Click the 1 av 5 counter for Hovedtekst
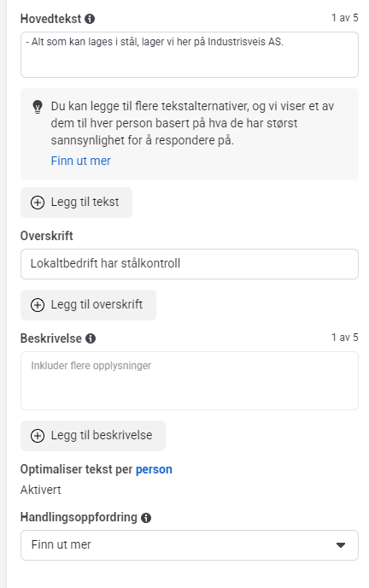Screen dimensions: 369x588 pyautogui.click(x=344, y=18)
